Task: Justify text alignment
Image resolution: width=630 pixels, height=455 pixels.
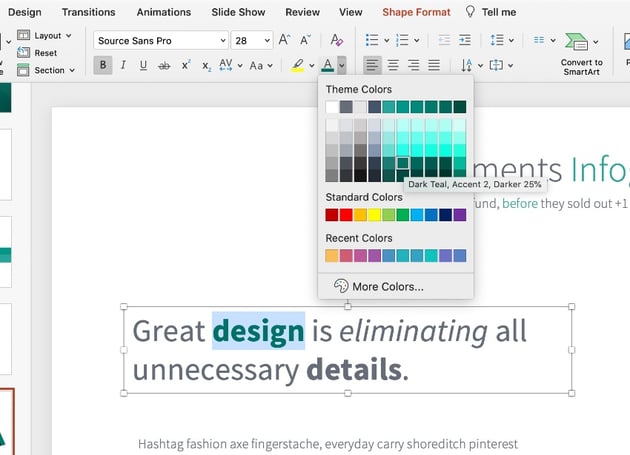Action: [x=434, y=65]
